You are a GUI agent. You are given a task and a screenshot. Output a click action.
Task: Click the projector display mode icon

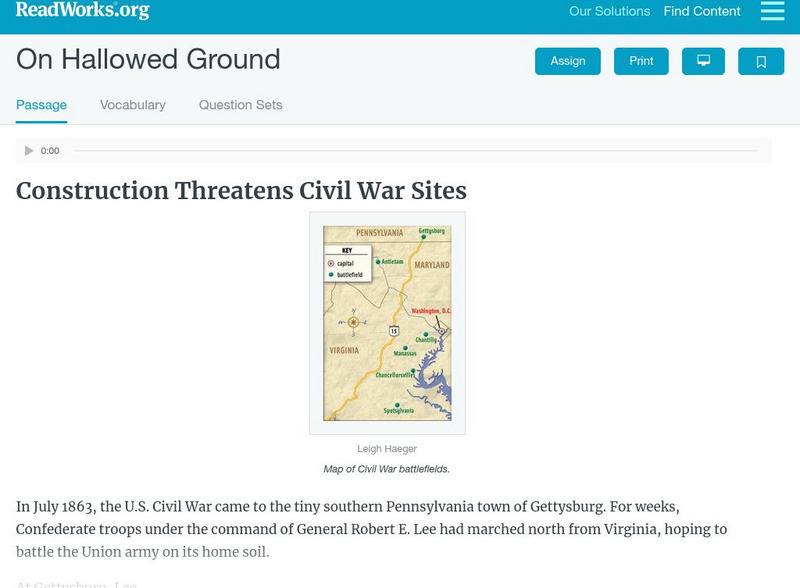click(703, 61)
